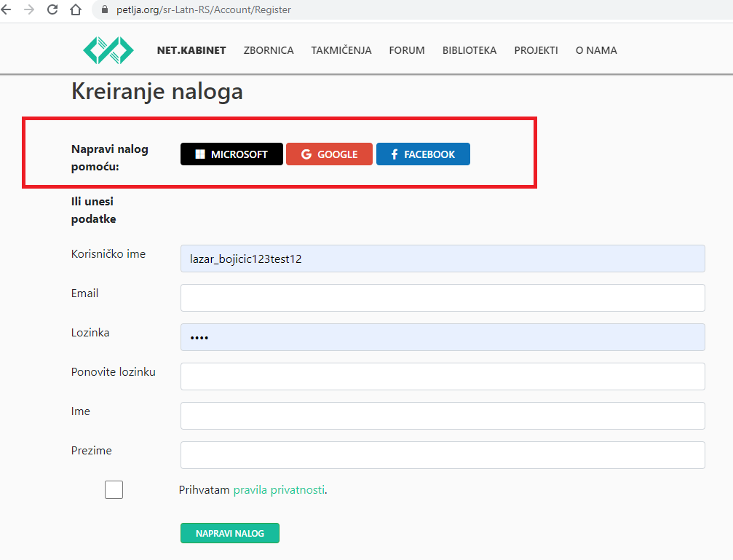This screenshot has height=560, width=733.
Task: Focus the Email input field
Action: 443,298
